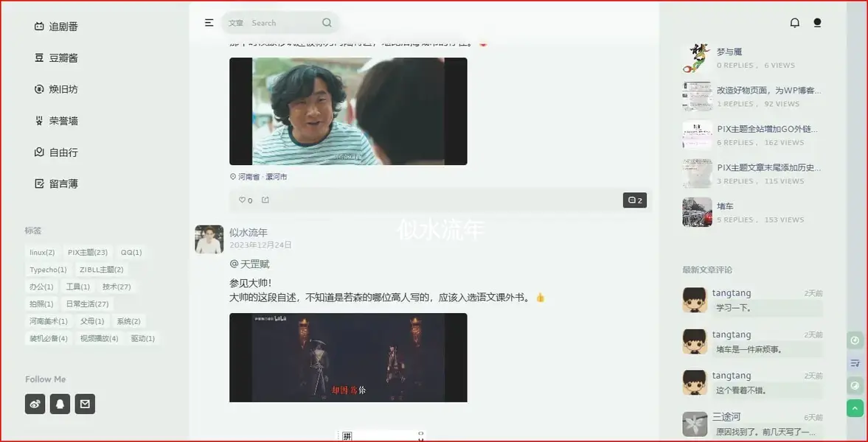
Task: Click the magnifier search icon
Action: [x=327, y=23]
